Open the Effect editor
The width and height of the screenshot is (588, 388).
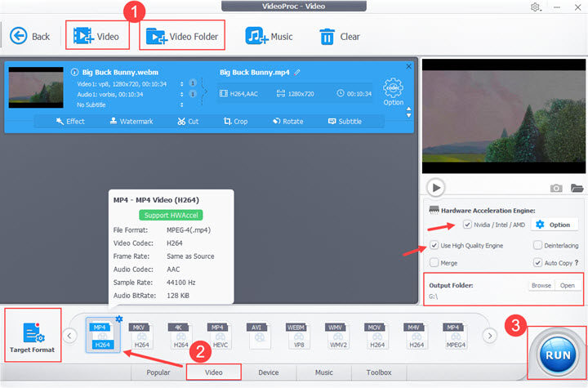(x=70, y=121)
